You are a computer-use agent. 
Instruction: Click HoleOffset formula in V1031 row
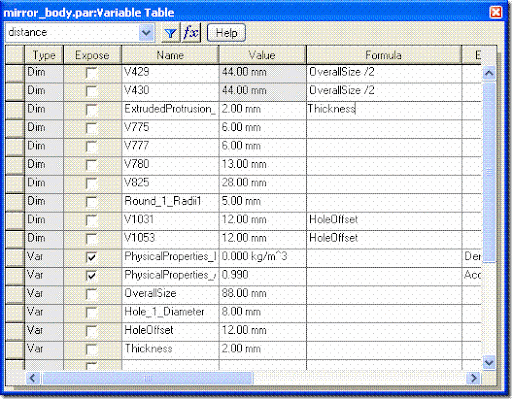click(384, 220)
